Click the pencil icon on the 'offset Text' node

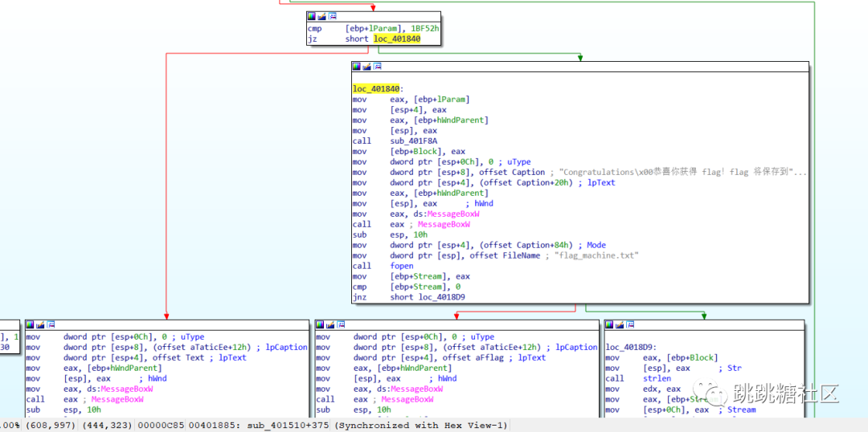tap(40, 324)
